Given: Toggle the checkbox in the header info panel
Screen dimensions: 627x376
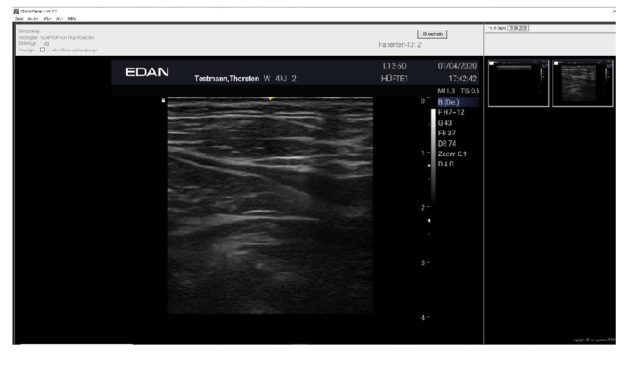Looking at the screenshot, I should pos(42,50).
